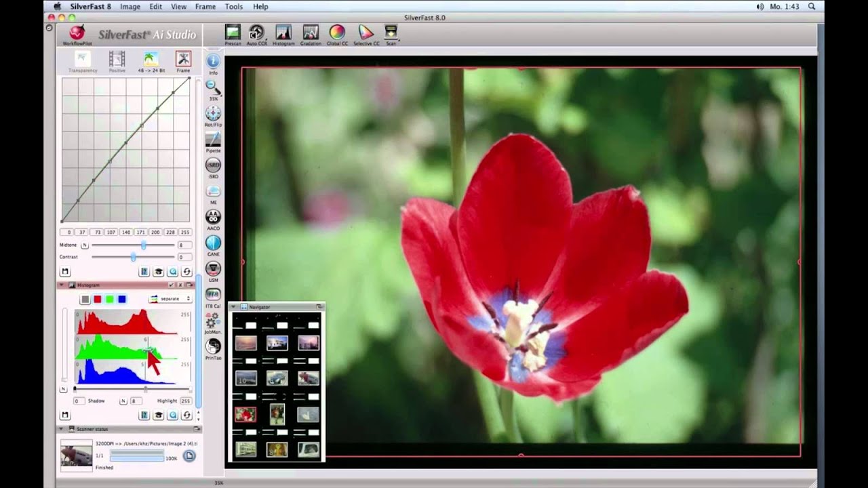The height and width of the screenshot is (488, 868).
Task: Click the Histogram panel reset button
Action: pyautogui.click(x=186, y=415)
